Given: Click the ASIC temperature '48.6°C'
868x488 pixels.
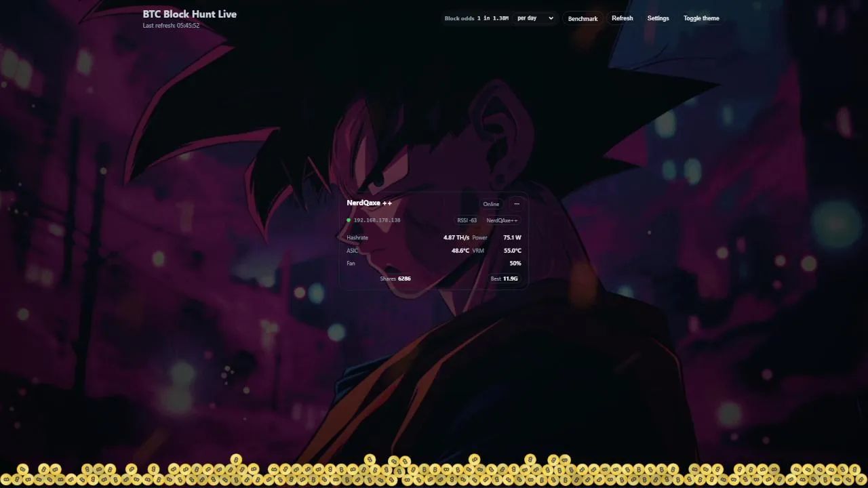Looking at the screenshot, I should (460, 251).
